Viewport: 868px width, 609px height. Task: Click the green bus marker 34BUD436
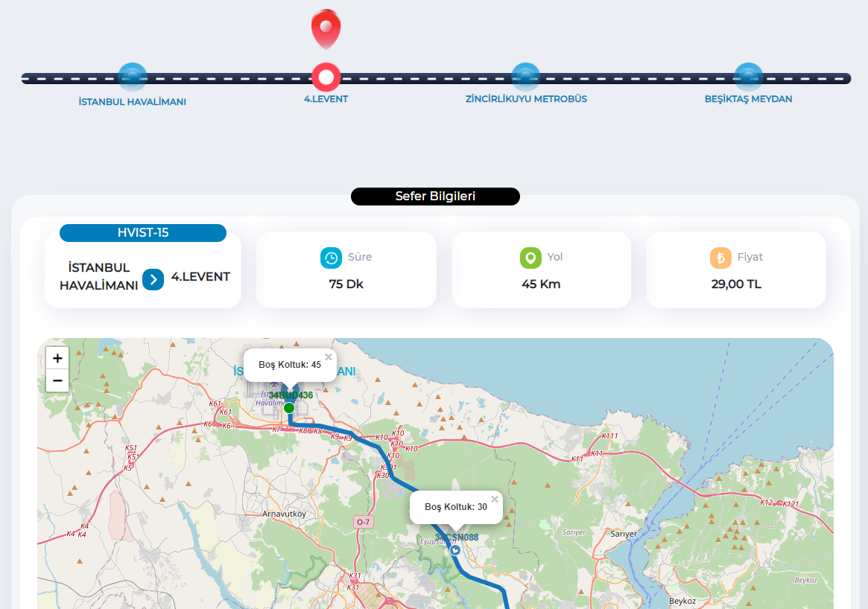(x=289, y=408)
